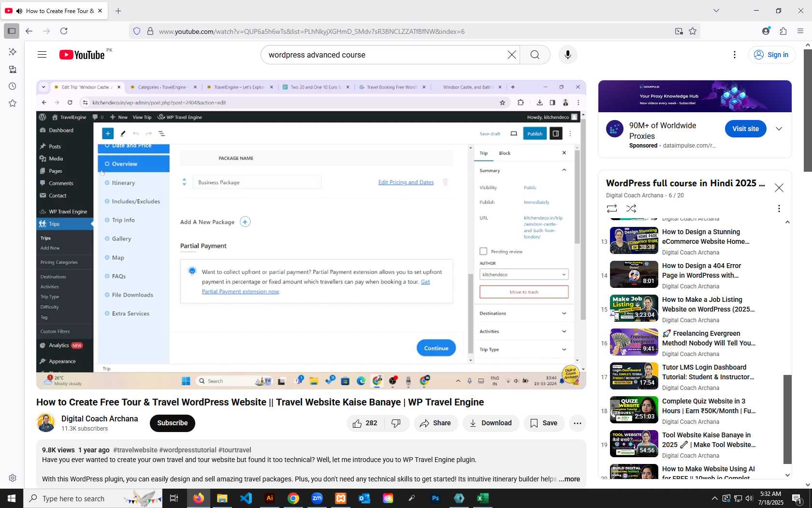Open sidebar bookmarks star icon
Image resolution: width=812 pixels, height=508 pixels.
13,103
